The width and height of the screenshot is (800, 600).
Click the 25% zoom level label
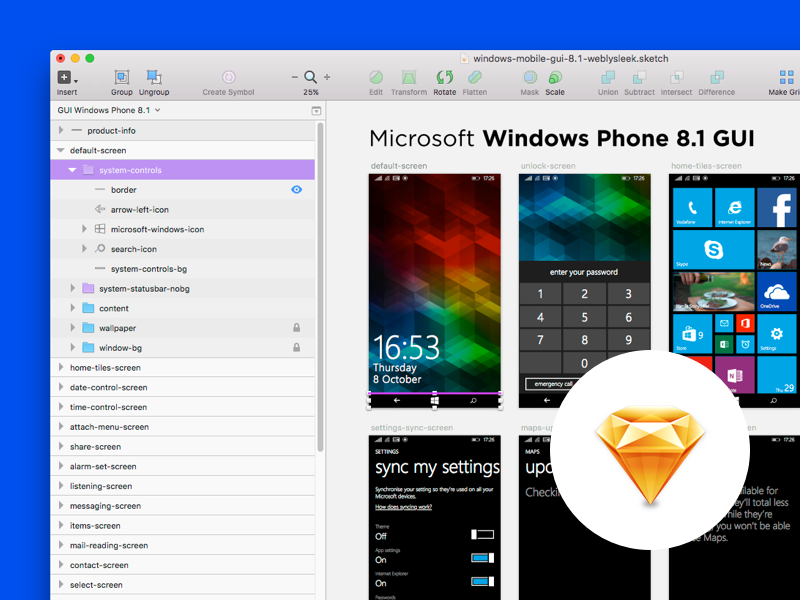coord(311,92)
